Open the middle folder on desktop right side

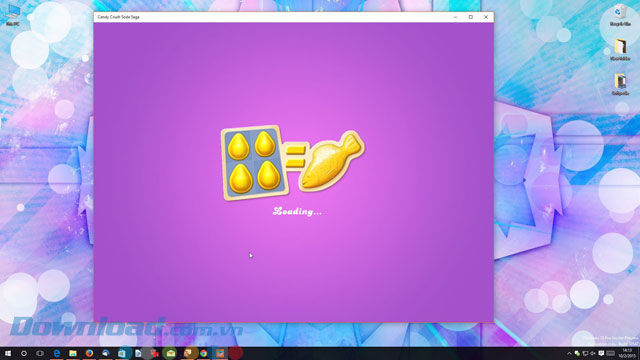620,50
